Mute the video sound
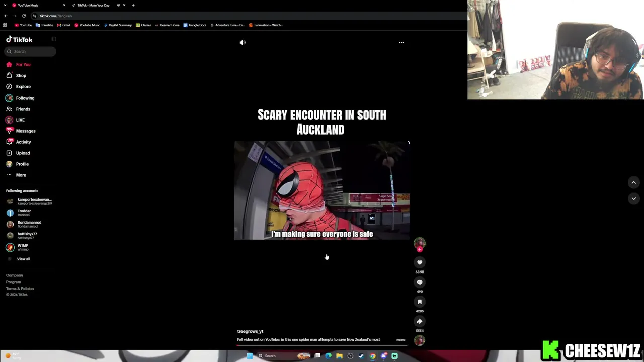Image resolution: width=644 pixels, height=362 pixels. coord(243,43)
